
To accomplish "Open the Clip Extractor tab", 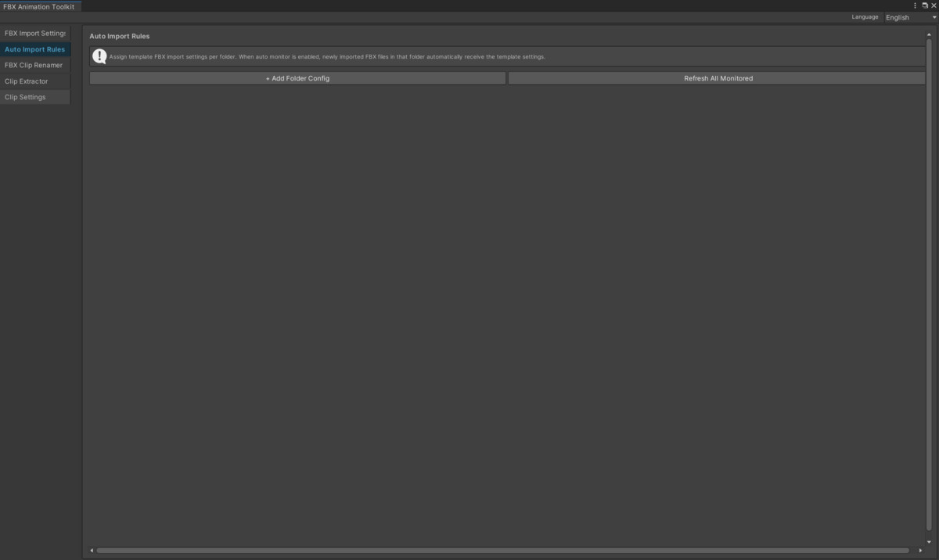I will pos(35,81).
